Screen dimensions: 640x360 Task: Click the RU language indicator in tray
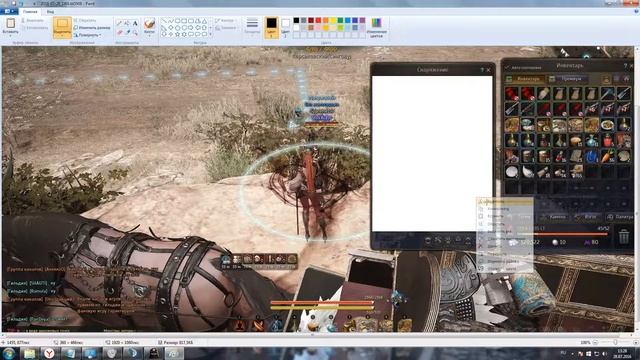[564, 353]
